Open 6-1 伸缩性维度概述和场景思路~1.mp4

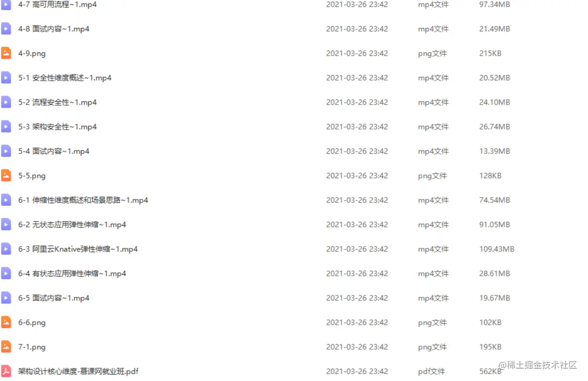83,200
